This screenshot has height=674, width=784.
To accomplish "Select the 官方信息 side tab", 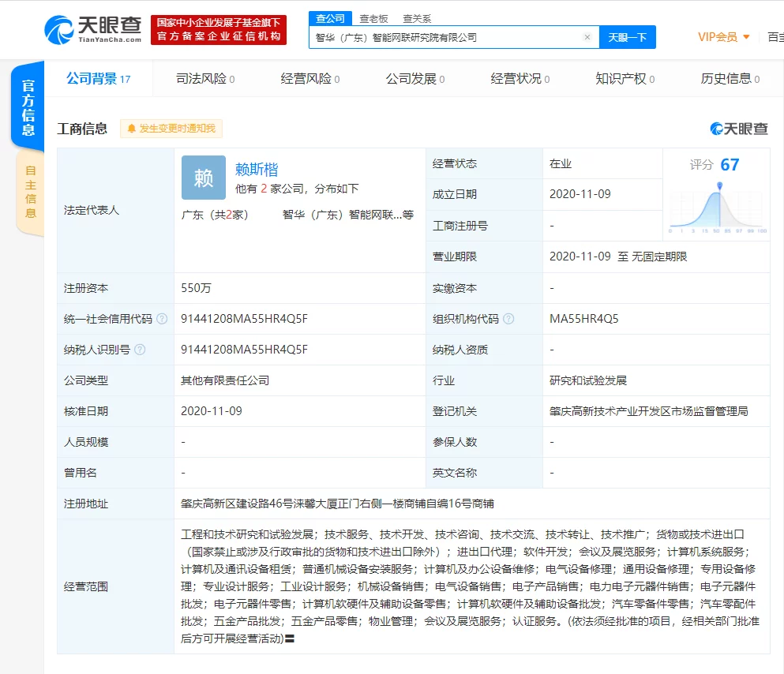I will 28,107.
